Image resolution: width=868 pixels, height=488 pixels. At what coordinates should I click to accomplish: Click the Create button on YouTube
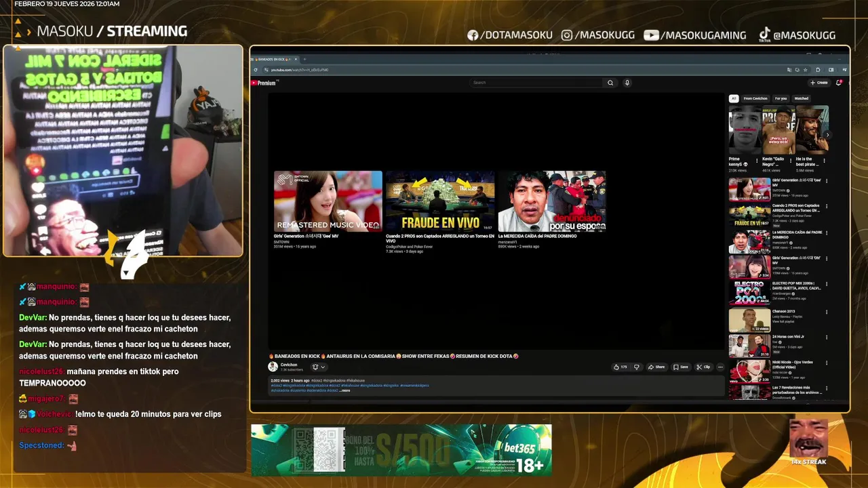tap(819, 83)
